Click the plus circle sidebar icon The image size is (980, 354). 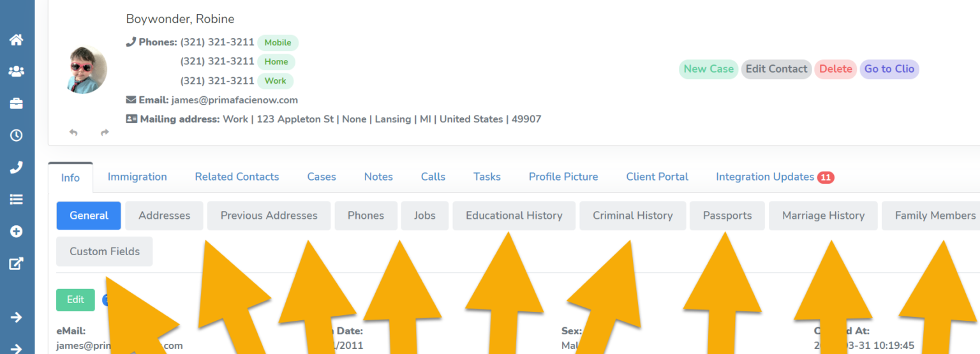[x=16, y=232]
